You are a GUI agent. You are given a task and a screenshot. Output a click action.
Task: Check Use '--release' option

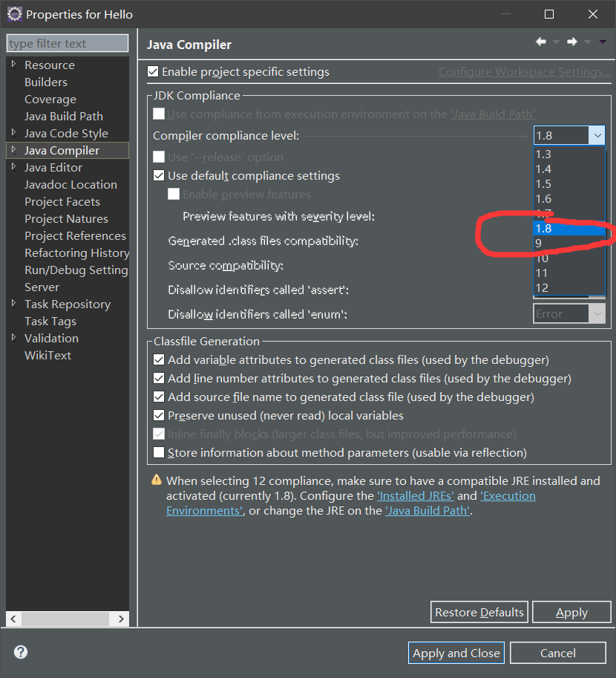pyautogui.click(x=159, y=157)
